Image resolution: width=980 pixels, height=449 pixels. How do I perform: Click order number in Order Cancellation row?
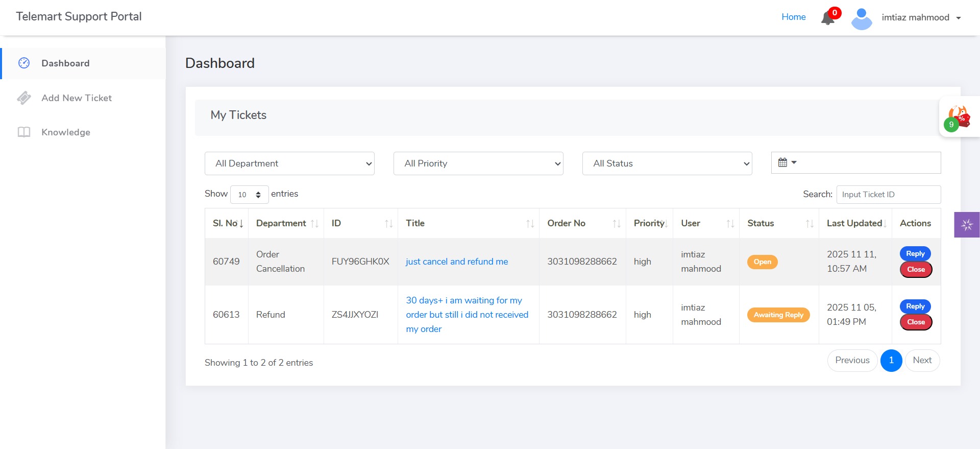pyautogui.click(x=582, y=262)
